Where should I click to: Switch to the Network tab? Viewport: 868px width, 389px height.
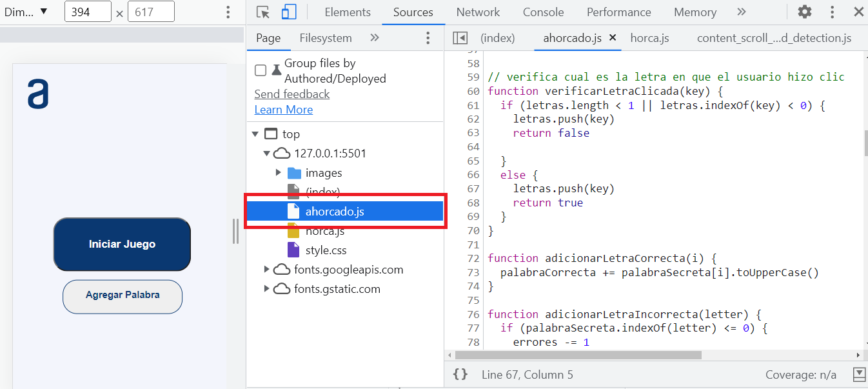point(478,12)
